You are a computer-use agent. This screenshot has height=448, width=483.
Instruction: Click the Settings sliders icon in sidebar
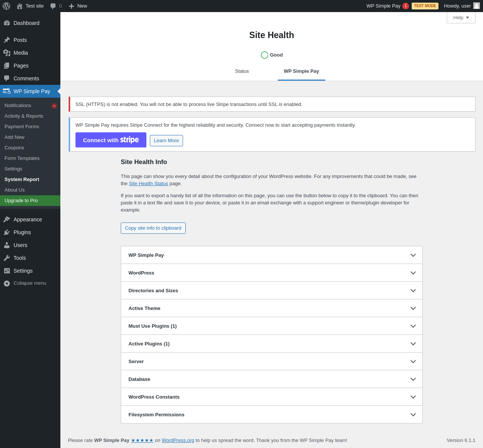pos(7,271)
